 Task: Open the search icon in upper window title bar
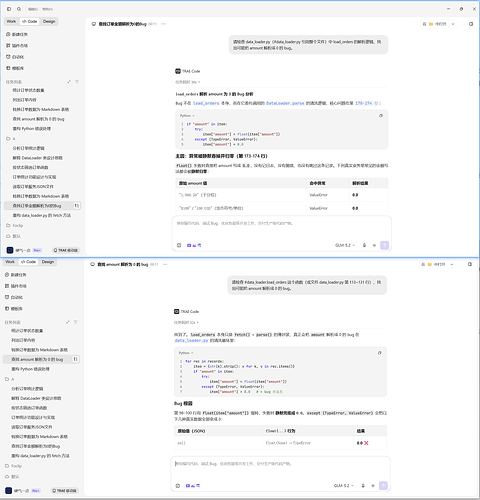pyautogui.click(x=19, y=9)
